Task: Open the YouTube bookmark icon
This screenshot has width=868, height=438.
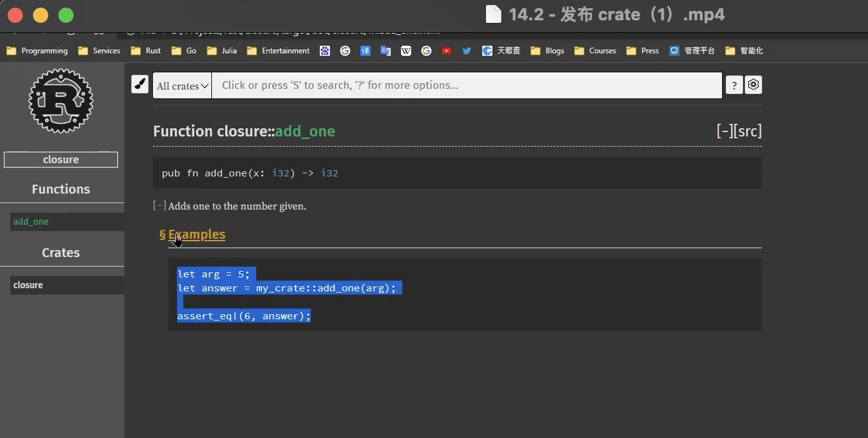Action: [447, 51]
